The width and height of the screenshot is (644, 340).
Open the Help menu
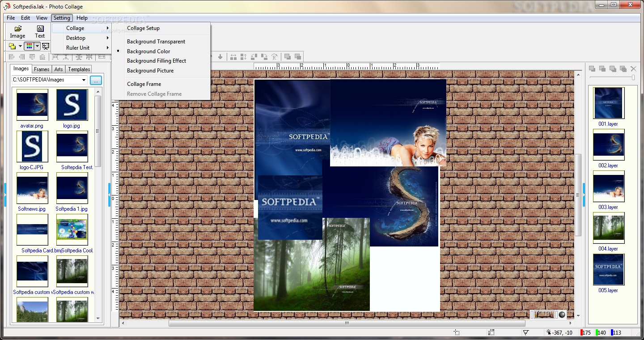pyautogui.click(x=82, y=18)
